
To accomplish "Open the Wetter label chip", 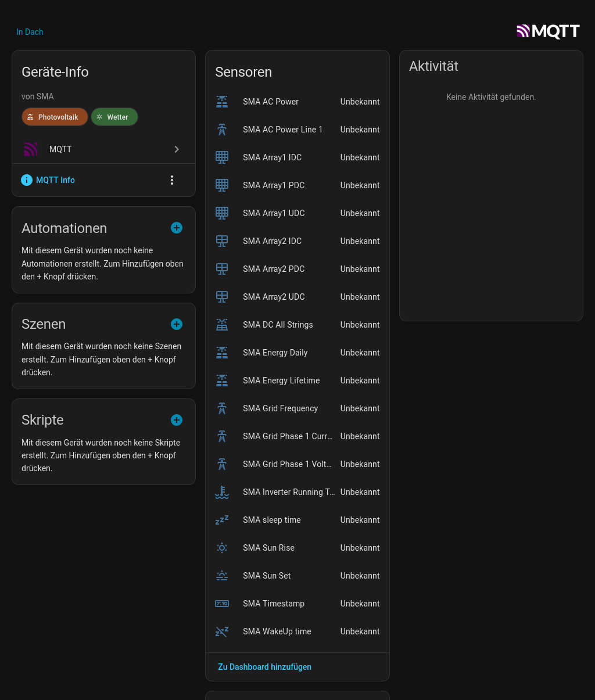I will point(114,117).
